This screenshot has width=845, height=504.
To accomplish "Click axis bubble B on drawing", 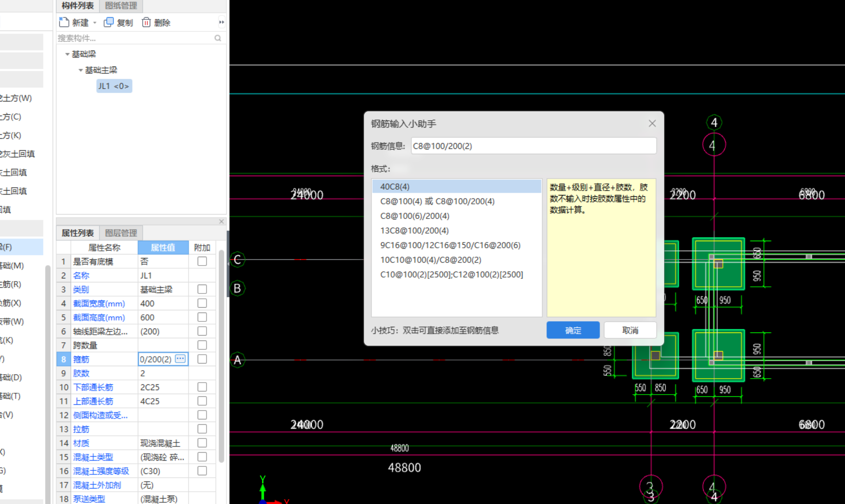I will (238, 288).
